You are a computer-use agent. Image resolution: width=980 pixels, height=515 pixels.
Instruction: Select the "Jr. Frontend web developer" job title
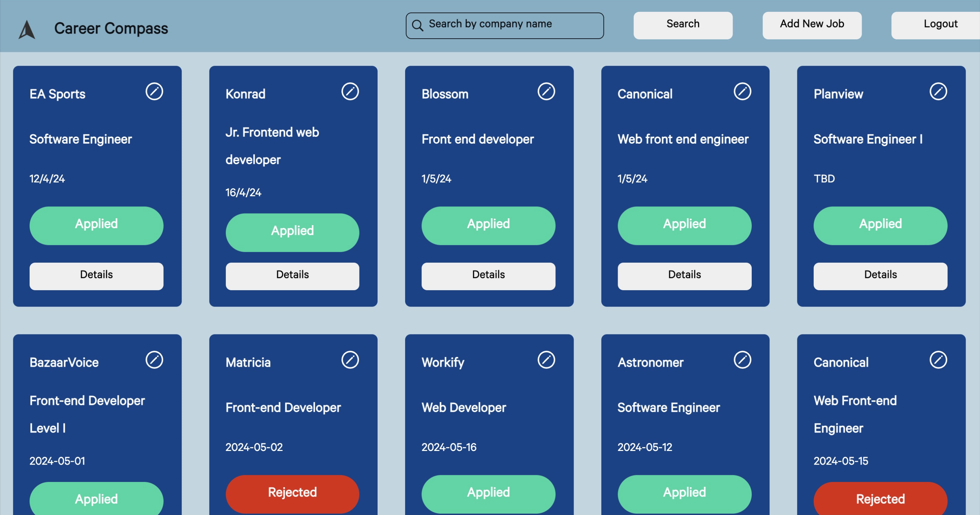[x=272, y=146]
